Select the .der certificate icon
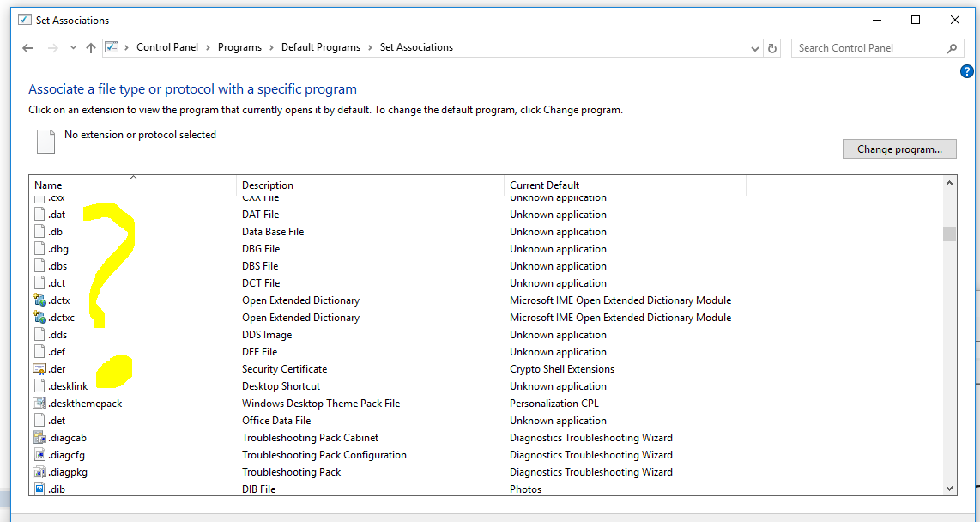 [x=40, y=369]
